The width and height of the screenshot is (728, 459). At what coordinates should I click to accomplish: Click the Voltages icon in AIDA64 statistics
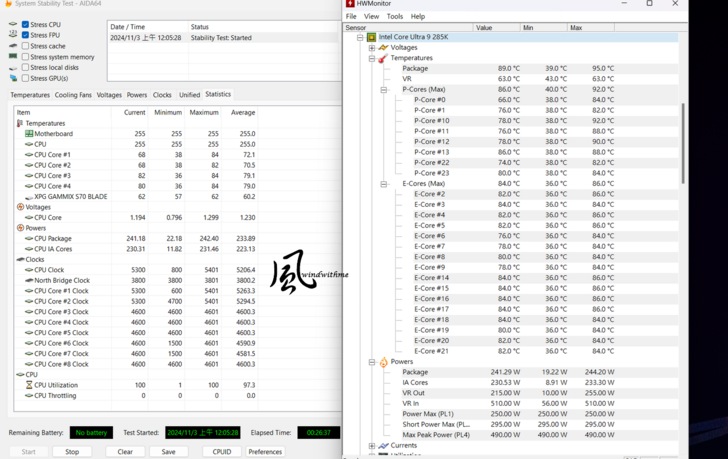pyautogui.click(x=20, y=207)
